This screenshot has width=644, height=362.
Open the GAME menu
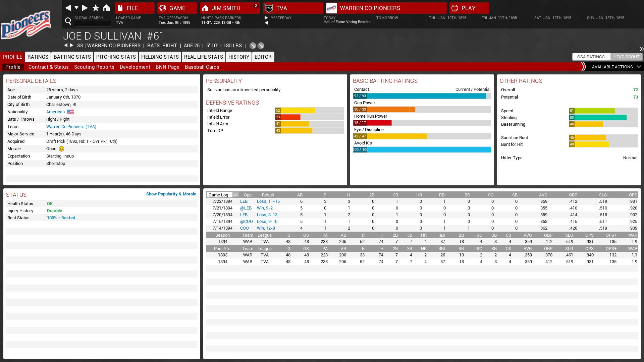pos(177,8)
